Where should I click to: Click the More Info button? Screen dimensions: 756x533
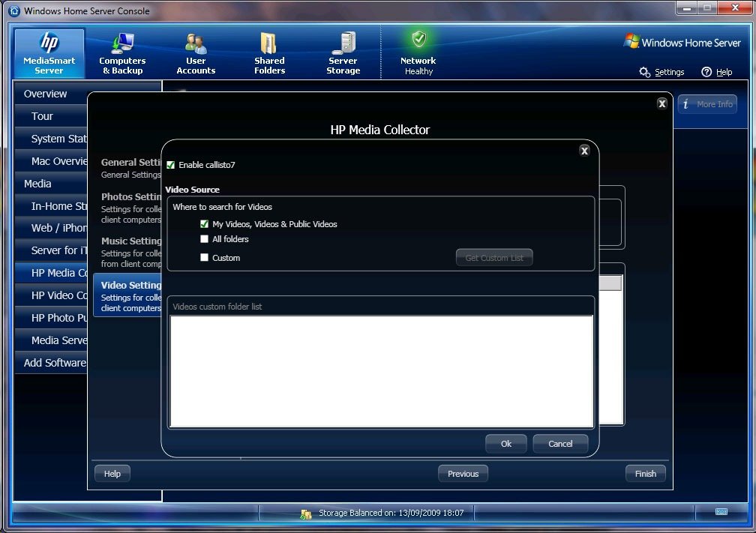707,104
